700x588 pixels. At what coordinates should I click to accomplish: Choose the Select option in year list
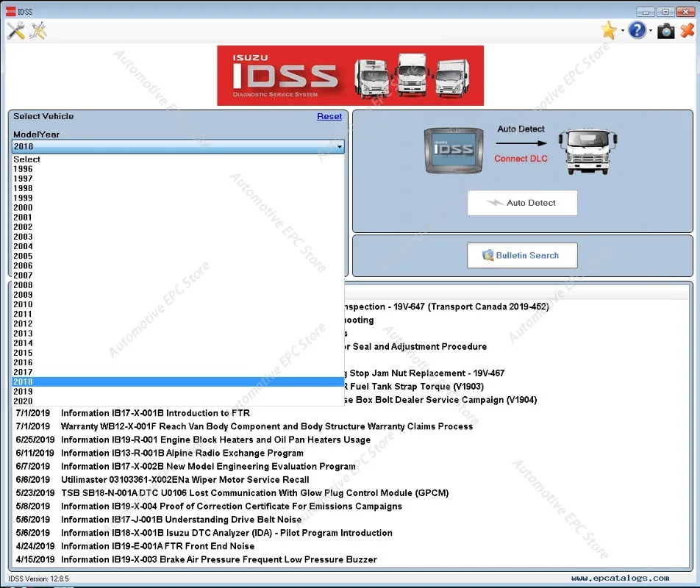178,159
